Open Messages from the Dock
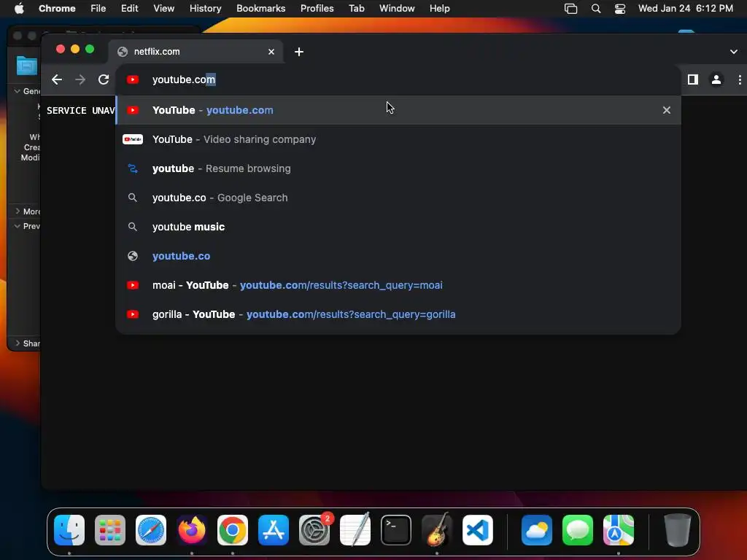 tap(578, 529)
